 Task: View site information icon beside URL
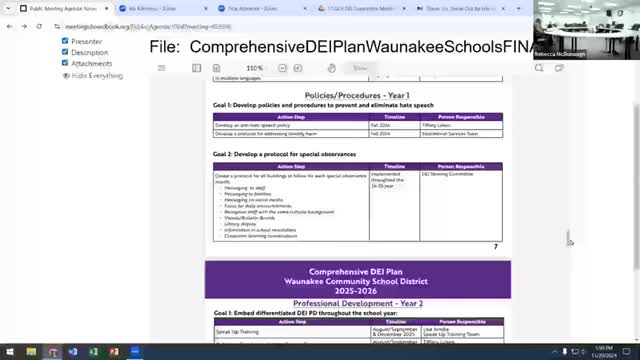(57, 27)
